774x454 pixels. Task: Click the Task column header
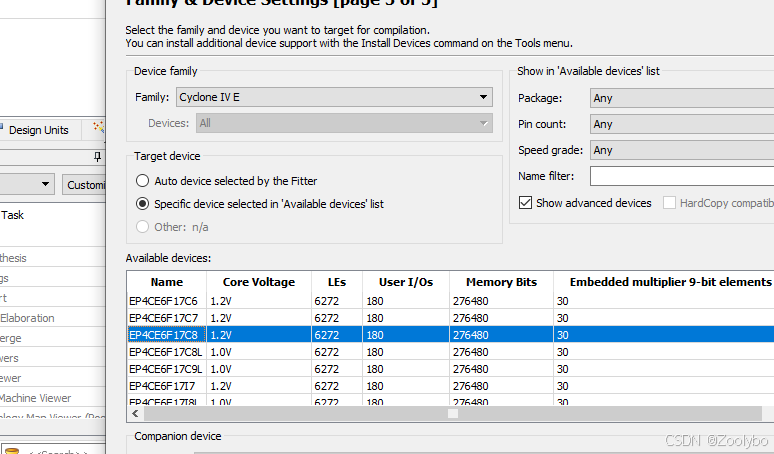(12, 215)
